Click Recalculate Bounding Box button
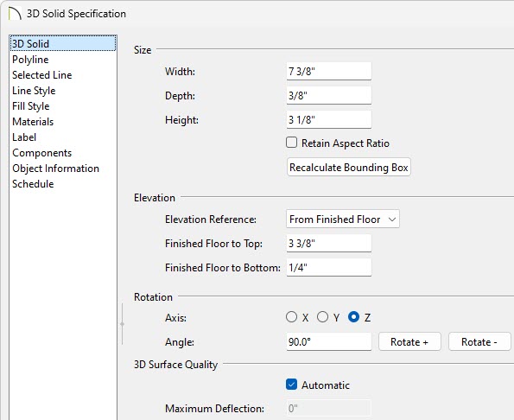The width and height of the screenshot is (514, 420). click(349, 168)
